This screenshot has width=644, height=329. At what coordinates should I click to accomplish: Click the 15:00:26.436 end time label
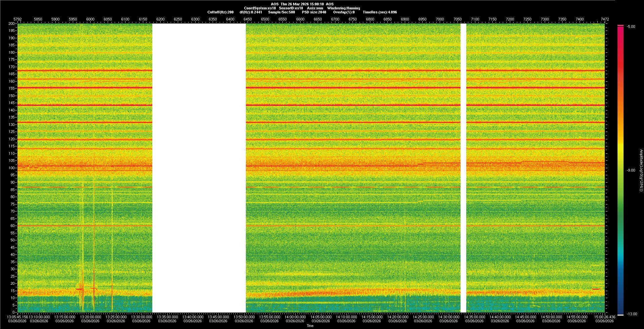click(604, 317)
